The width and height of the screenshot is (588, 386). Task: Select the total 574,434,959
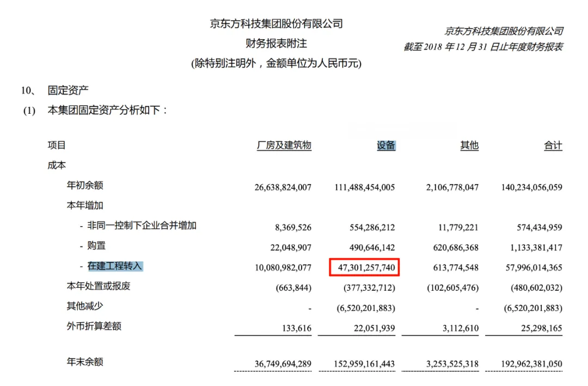[539, 228]
